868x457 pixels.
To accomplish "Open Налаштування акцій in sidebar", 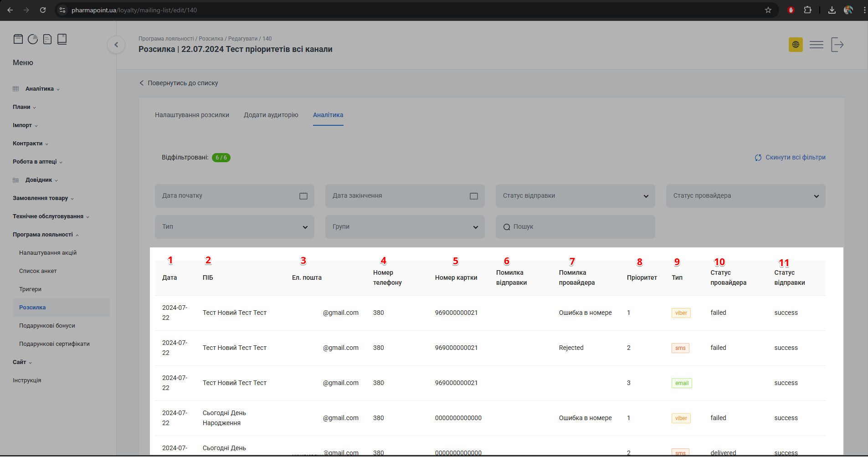I will click(48, 253).
